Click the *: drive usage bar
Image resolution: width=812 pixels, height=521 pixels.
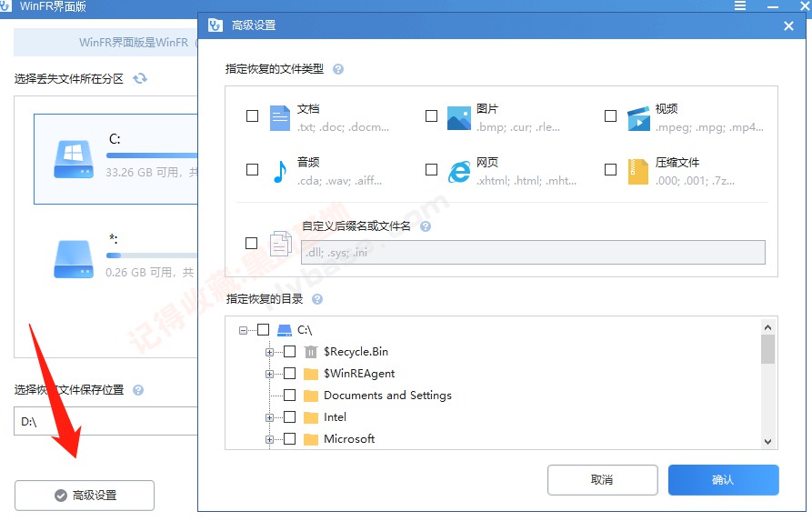tap(152, 255)
